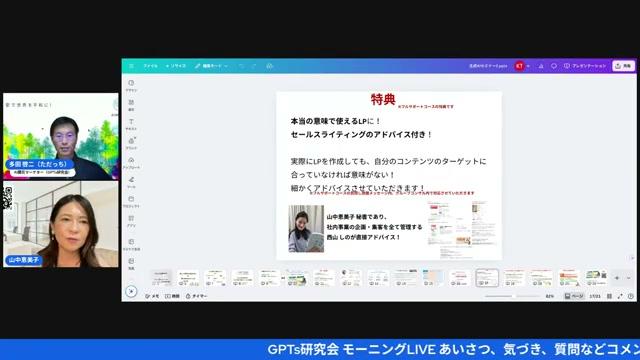Enter fullscreen with the expand arrows icon
Screen dimensions: 640x360
(x=620, y=296)
